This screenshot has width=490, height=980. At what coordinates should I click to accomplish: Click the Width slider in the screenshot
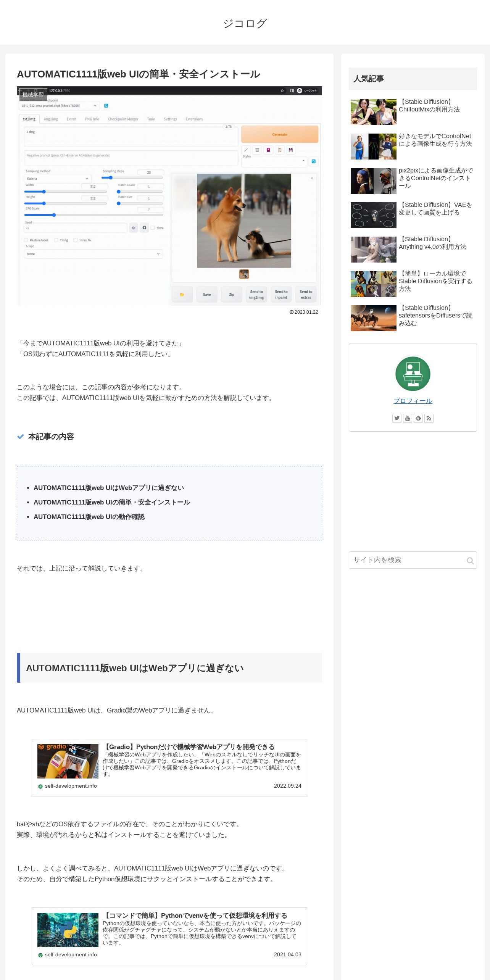[66, 192]
